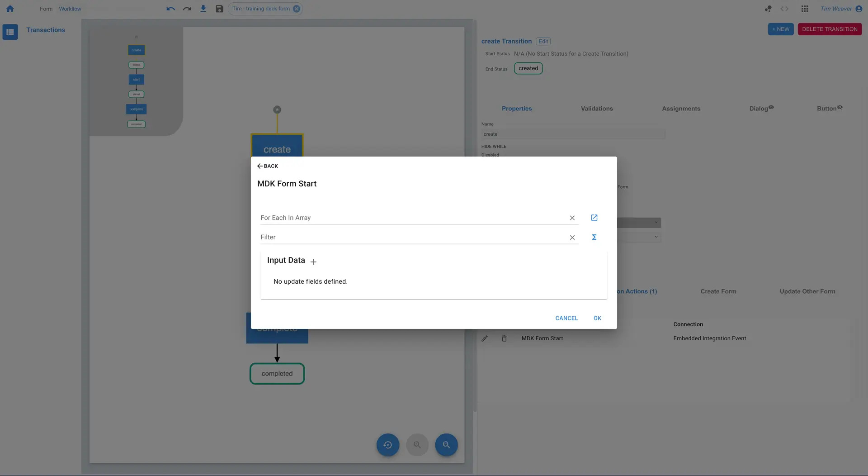Click the home icon in top bar
868x476 pixels.
[x=10, y=9]
